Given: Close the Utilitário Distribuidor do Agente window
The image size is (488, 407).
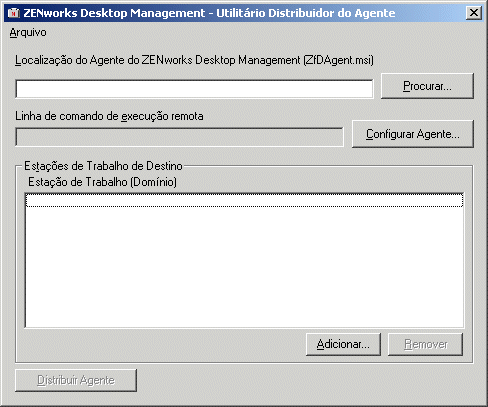Looking at the screenshot, I should coord(474,13).
